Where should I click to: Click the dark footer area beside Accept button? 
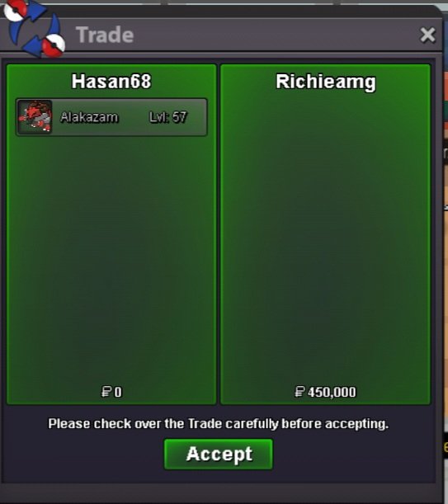coord(354,455)
